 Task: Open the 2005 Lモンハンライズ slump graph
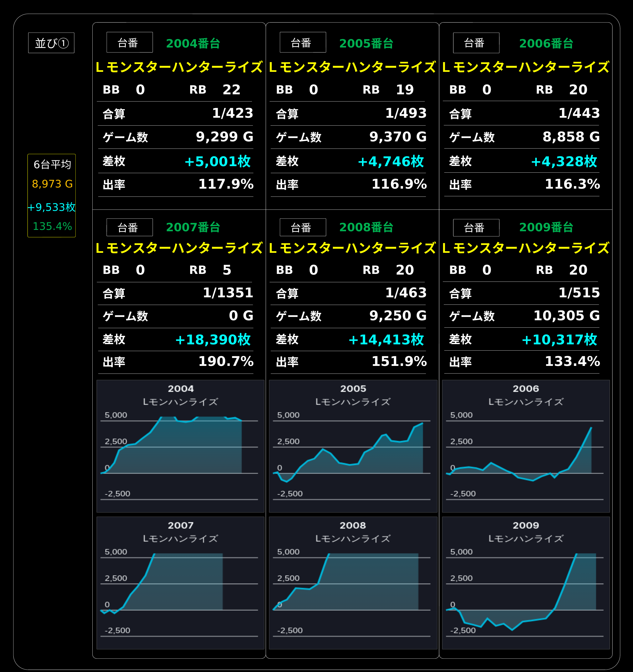pyautogui.click(x=353, y=446)
